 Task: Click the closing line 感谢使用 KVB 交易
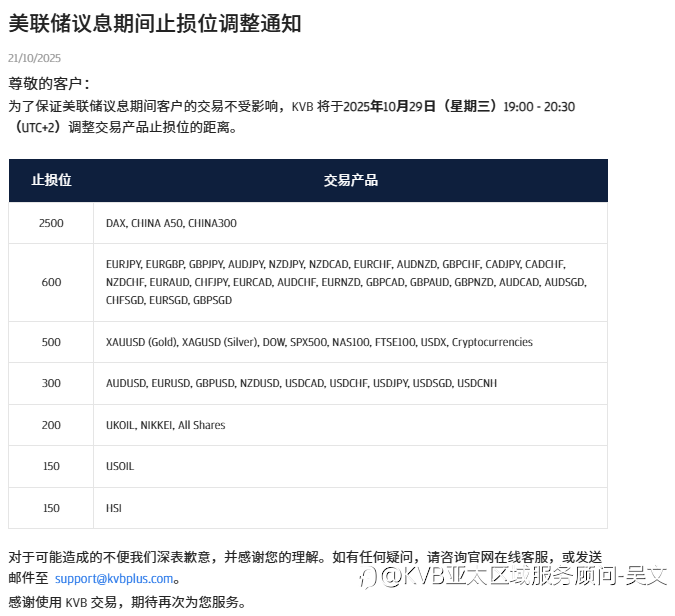(x=127, y=602)
